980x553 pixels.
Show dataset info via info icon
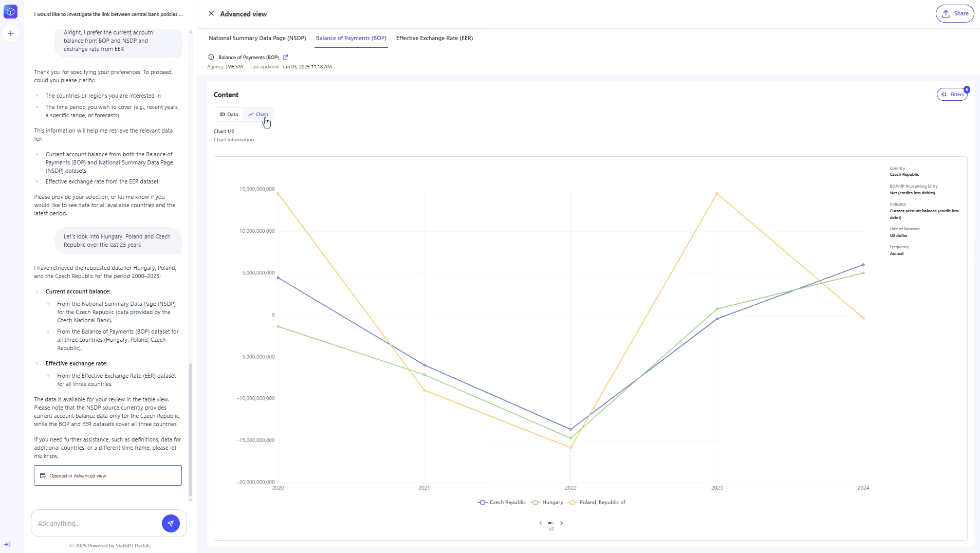point(211,57)
